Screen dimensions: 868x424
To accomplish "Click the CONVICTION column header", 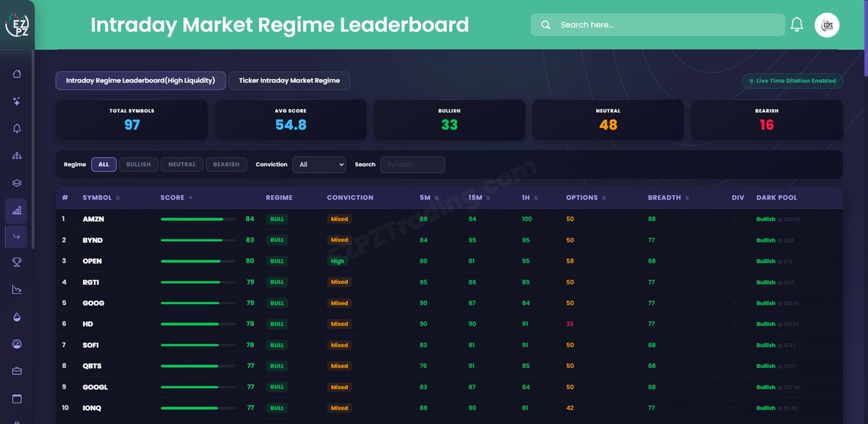I will pos(350,198).
